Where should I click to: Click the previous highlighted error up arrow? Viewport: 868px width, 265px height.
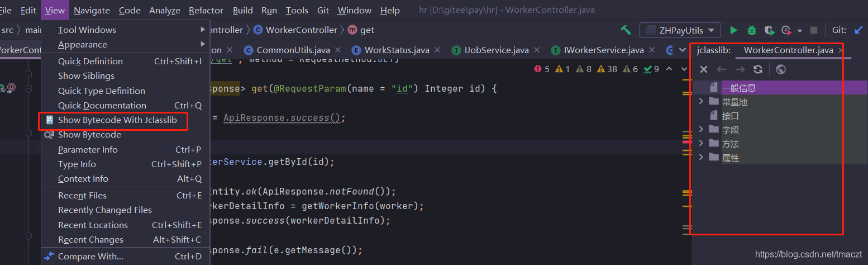click(x=669, y=69)
